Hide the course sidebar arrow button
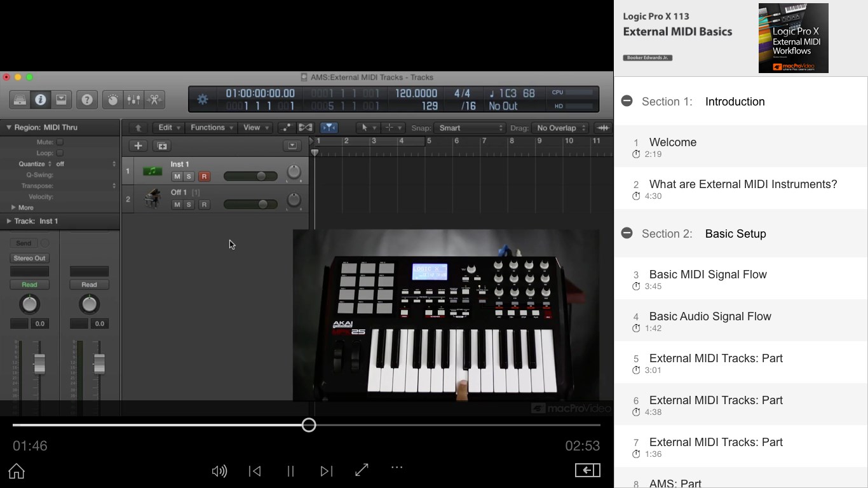The width and height of the screenshot is (868, 488). pos(588,470)
